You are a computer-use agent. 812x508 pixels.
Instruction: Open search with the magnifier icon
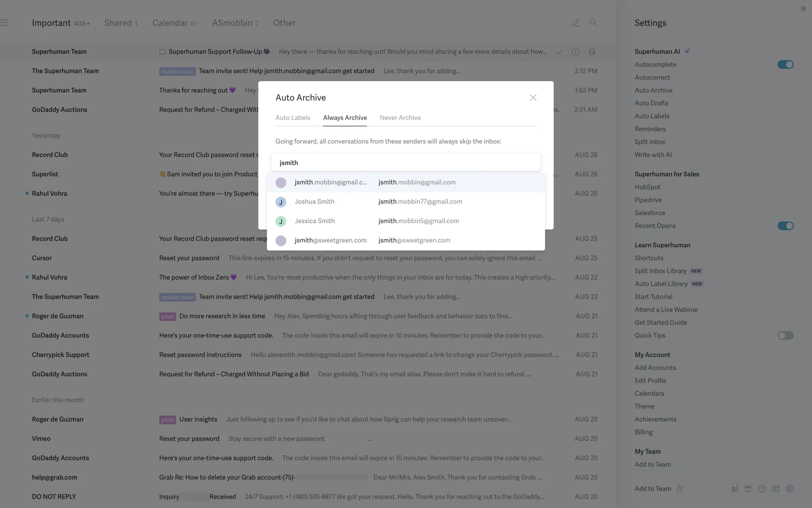click(593, 23)
